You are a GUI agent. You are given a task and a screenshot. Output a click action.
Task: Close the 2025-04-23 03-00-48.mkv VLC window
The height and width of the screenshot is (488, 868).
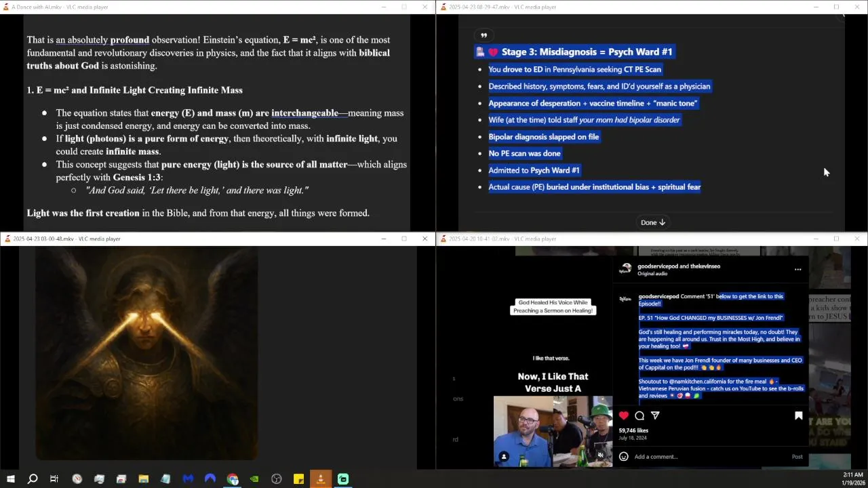pos(425,239)
